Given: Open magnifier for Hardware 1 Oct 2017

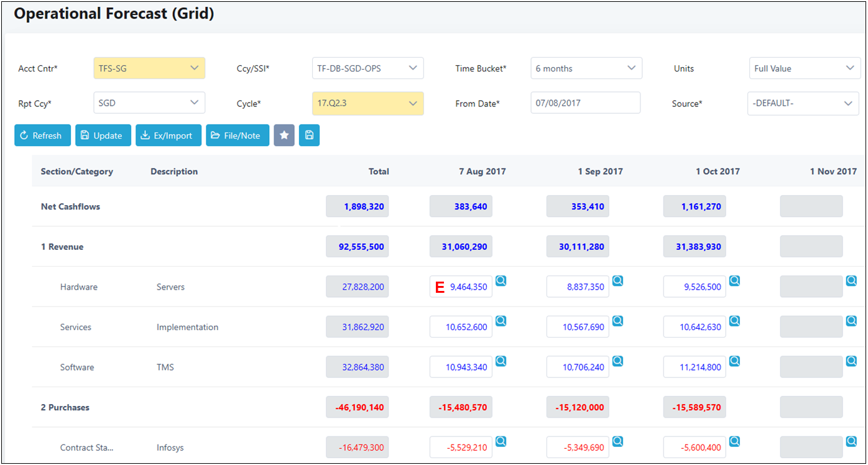Looking at the screenshot, I should pyautogui.click(x=734, y=281).
